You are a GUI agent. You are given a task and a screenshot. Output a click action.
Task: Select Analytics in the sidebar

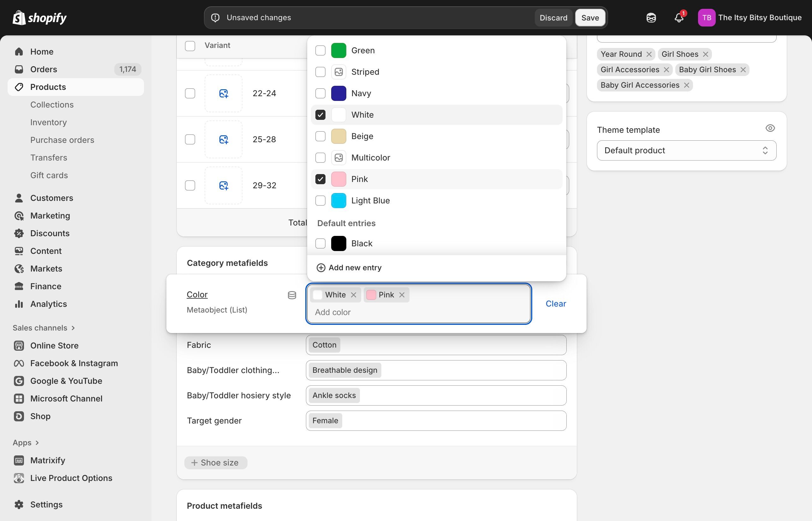click(48, 304)
